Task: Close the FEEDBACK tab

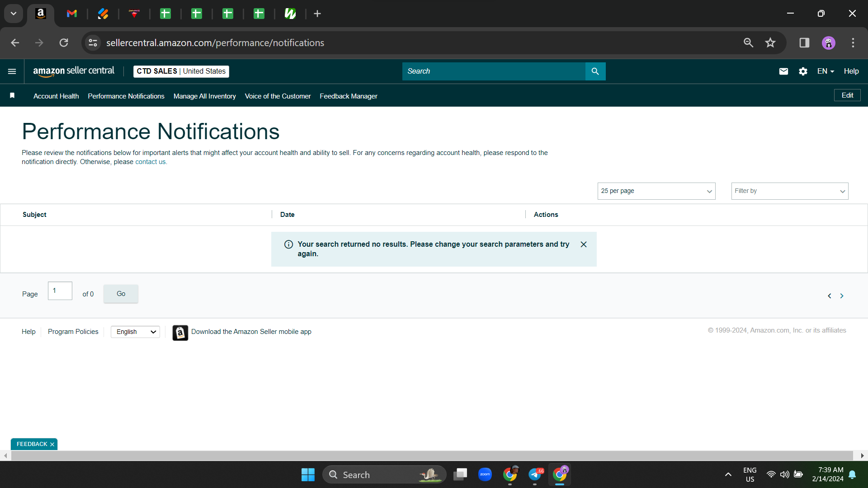Action: click(52, 445)
